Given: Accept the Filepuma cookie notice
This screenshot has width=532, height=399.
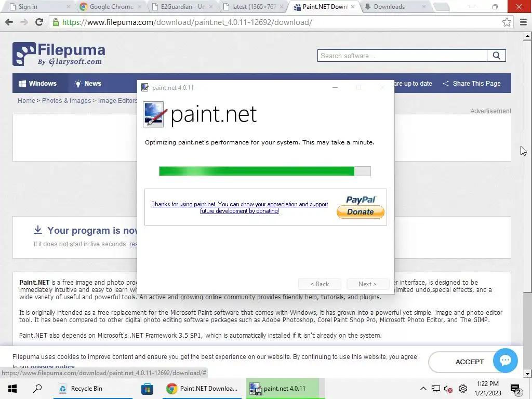Looking at the screenshot, I should click(x=470, y=362).
